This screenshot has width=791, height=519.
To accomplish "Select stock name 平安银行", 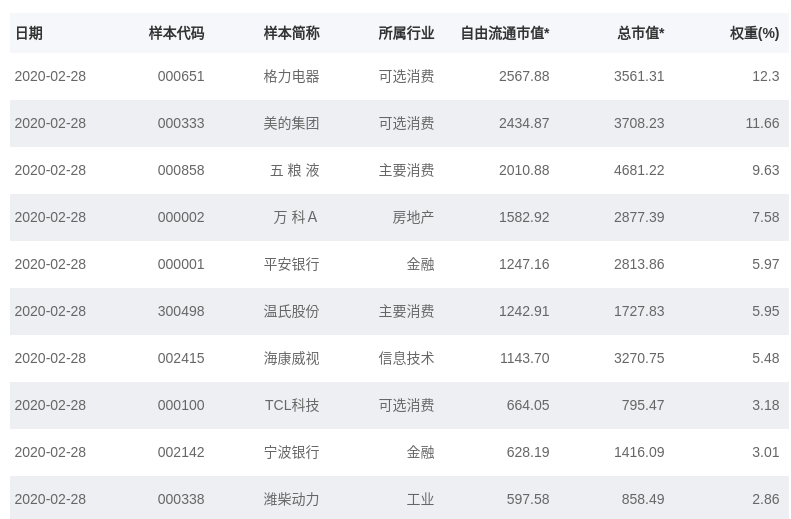I will (x=292, y=264).
